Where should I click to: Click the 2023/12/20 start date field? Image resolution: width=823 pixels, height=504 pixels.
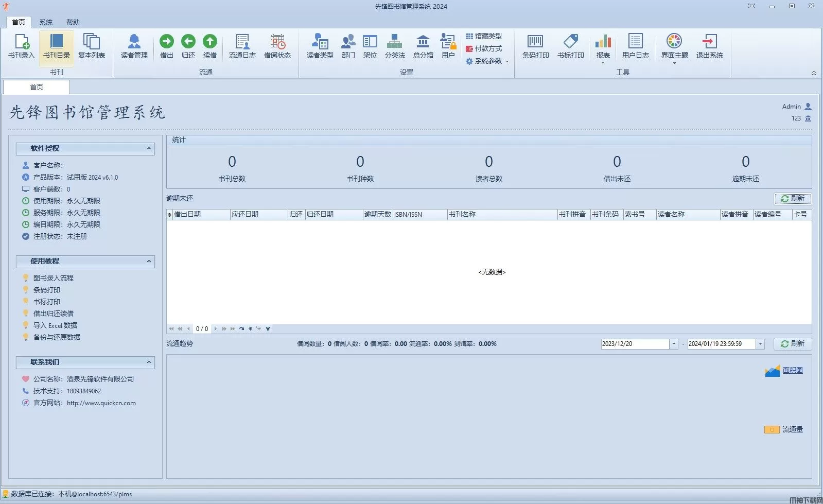coord(635,344)
